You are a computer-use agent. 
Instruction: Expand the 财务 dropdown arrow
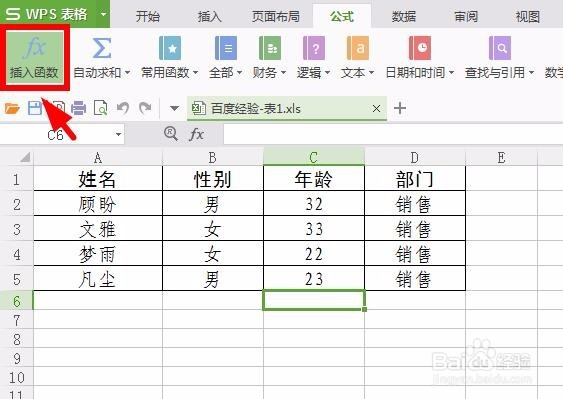pos(283,73)
